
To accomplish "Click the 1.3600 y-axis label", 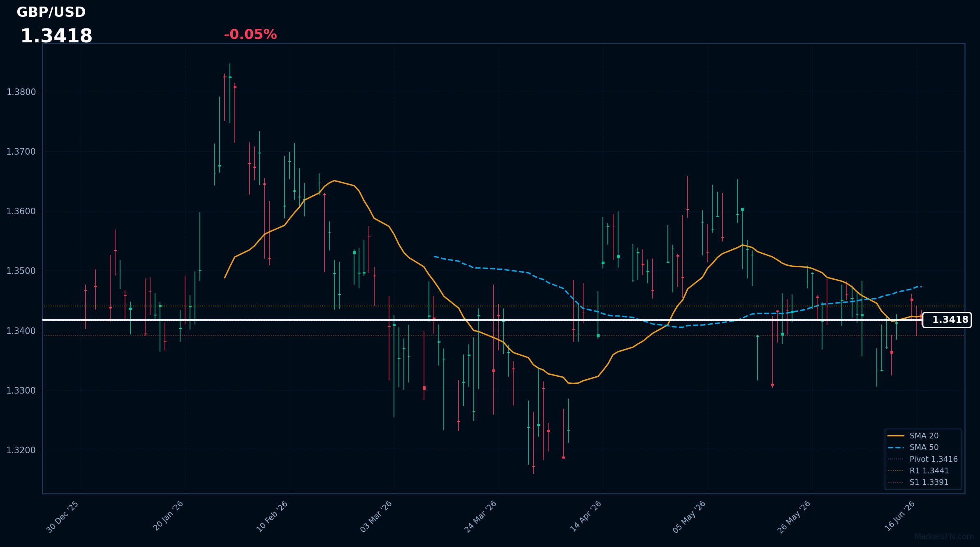I will pyautogui.click(x=21, y=211).
